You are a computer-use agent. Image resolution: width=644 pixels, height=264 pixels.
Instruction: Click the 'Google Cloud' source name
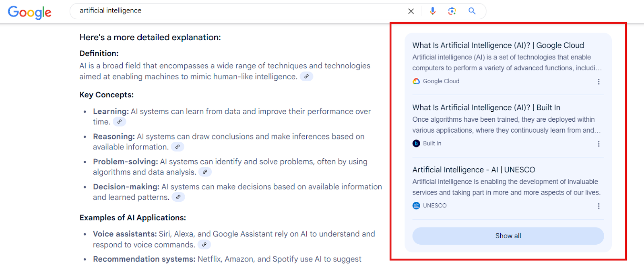pyautogui.click(x=441, y=81)
